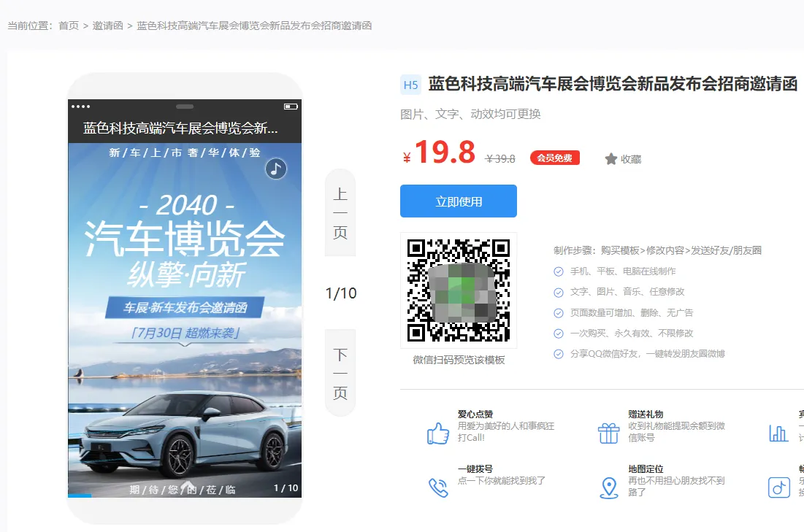The image size is (804, 532).
Task: Click the gift box 赠送礼物 icon
Action: [x=608, y=433]
